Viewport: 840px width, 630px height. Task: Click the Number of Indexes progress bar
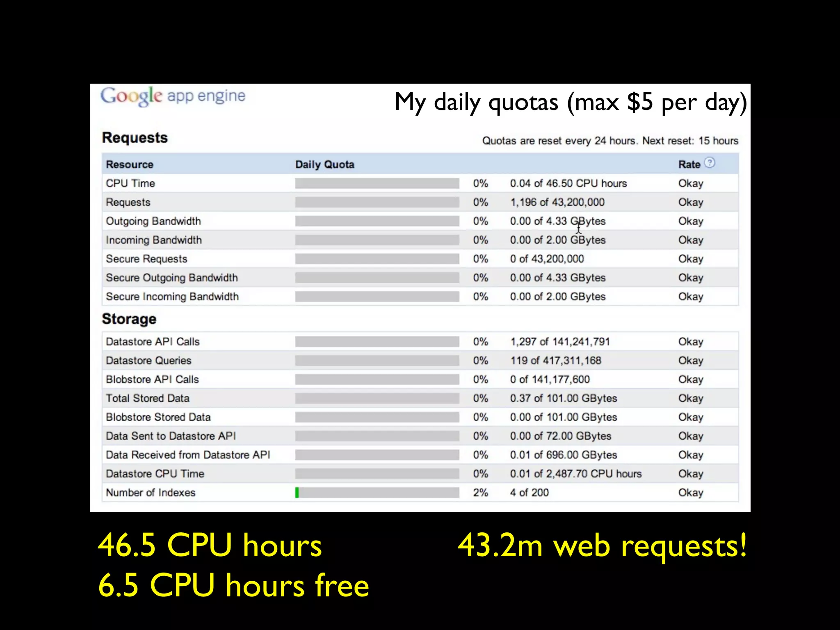coord(377,493)
